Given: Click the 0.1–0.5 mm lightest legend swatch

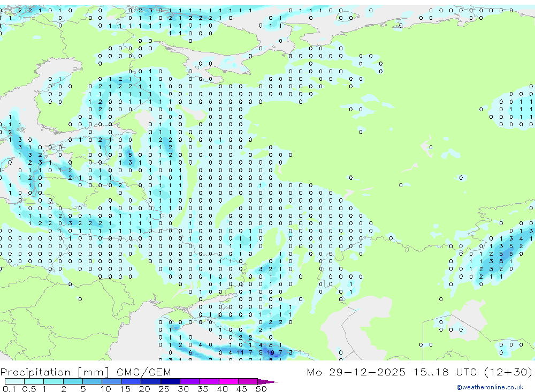Looking at the screenshot, I should (14, 381).
